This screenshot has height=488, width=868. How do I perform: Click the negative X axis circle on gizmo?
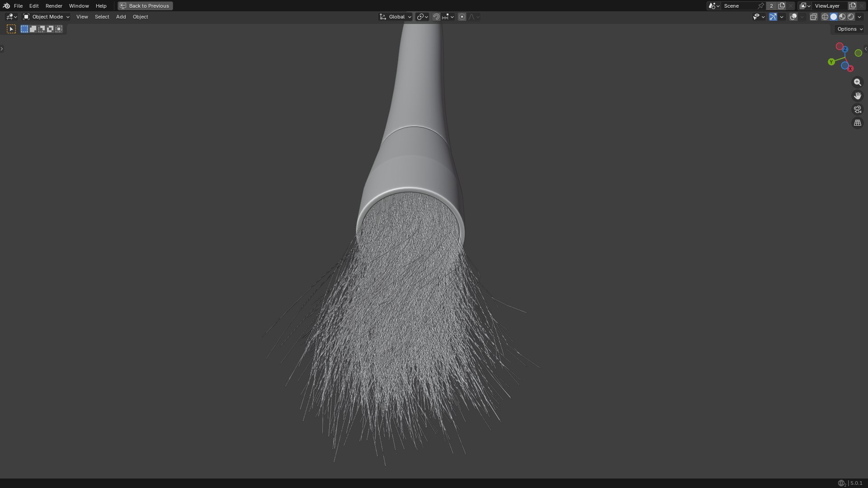pos(840,47)
